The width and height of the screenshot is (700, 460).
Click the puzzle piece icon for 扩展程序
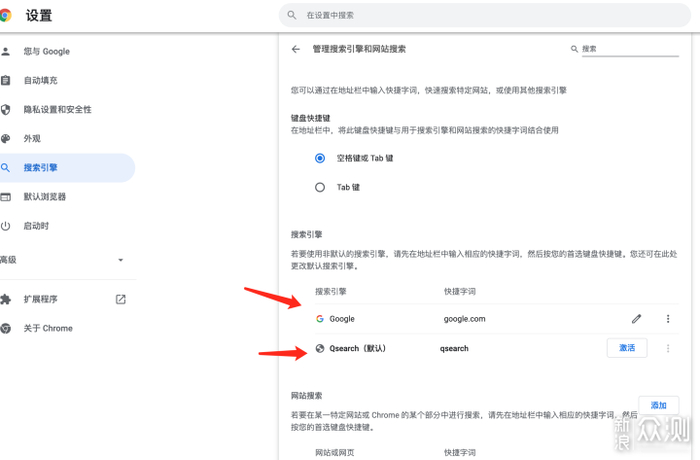[5, 299]
